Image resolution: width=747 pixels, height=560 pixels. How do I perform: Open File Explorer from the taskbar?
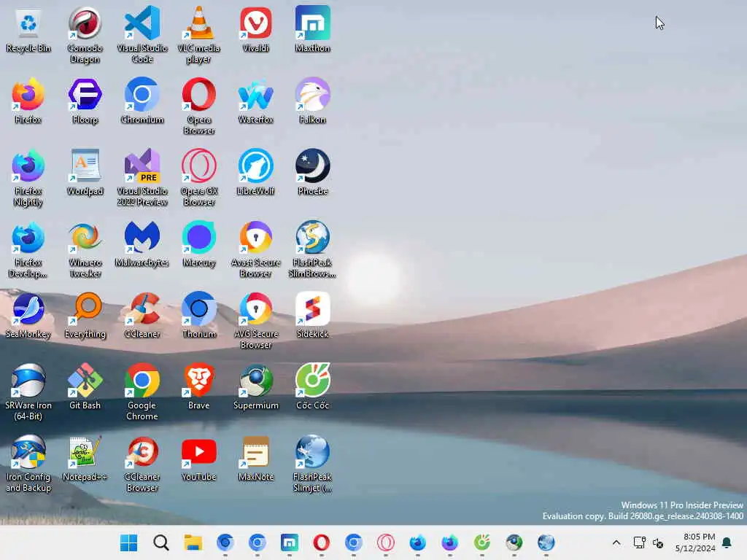(x=193, y=542)
